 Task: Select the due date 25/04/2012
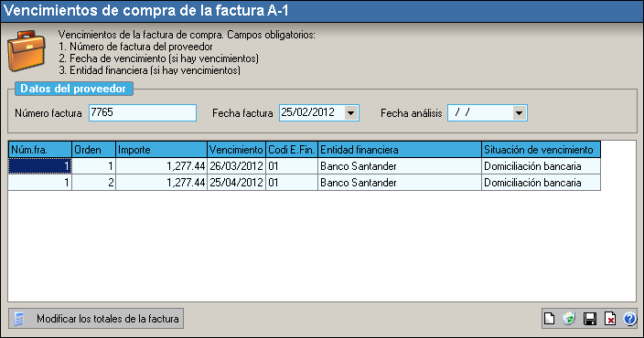pos(237,183)
